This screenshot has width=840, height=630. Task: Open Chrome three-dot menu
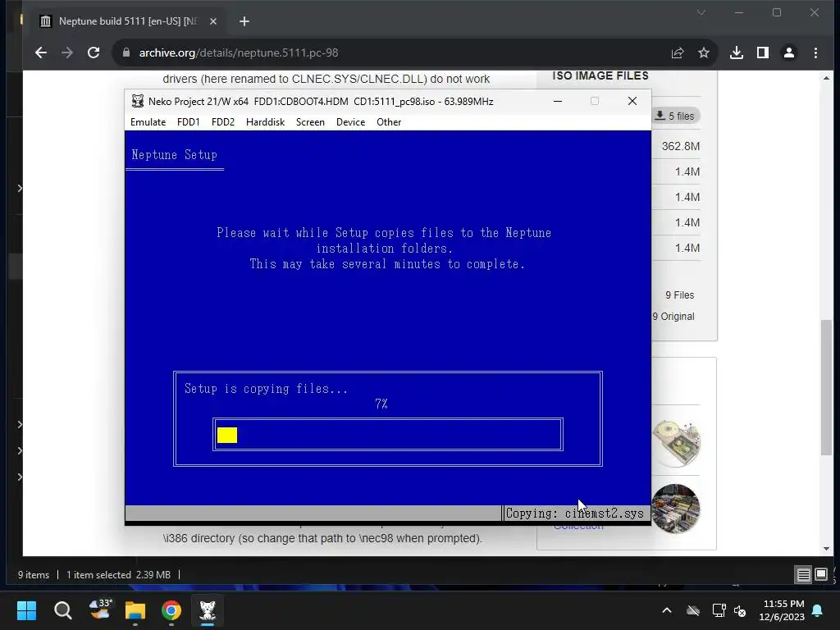[x=815, y=52]
